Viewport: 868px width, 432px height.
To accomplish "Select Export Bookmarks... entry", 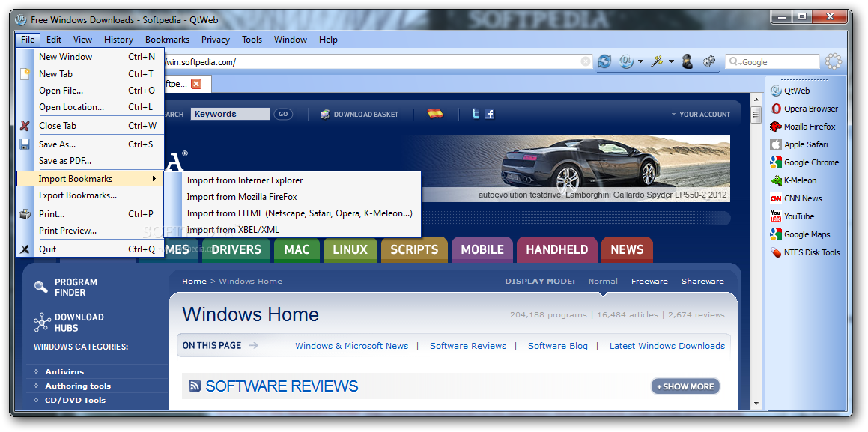I will click(90, 195).
